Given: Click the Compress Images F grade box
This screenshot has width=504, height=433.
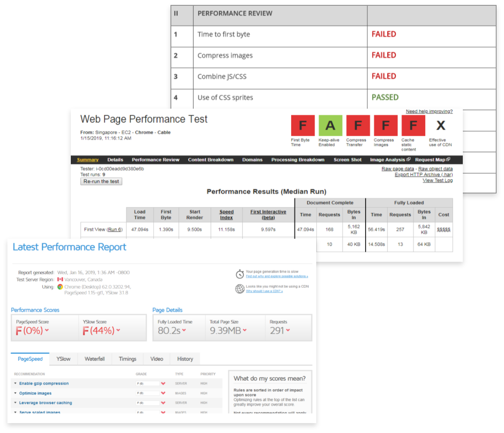Looking at the screenshot, I should click(385, 126).
